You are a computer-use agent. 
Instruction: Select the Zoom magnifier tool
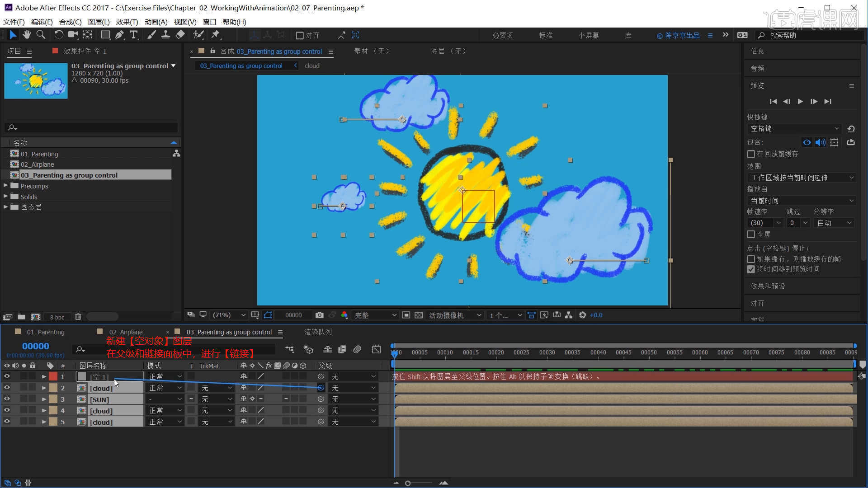point(41,35)
